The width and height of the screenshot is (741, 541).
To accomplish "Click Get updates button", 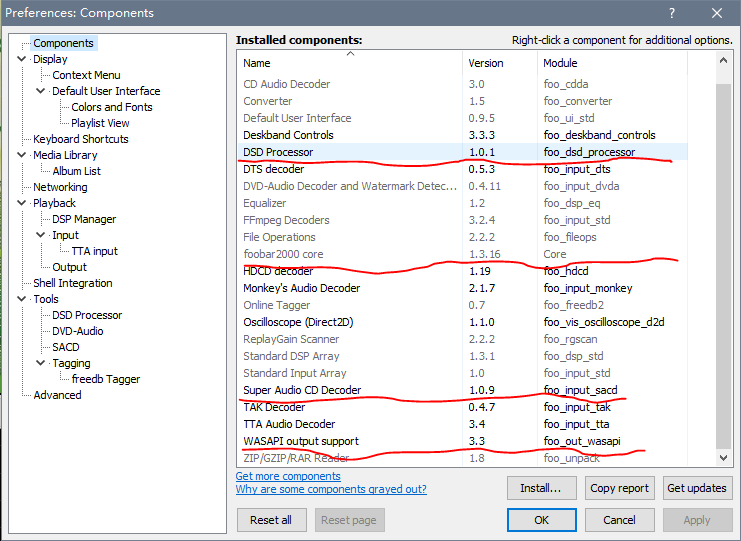I will (x=697, y=488).
